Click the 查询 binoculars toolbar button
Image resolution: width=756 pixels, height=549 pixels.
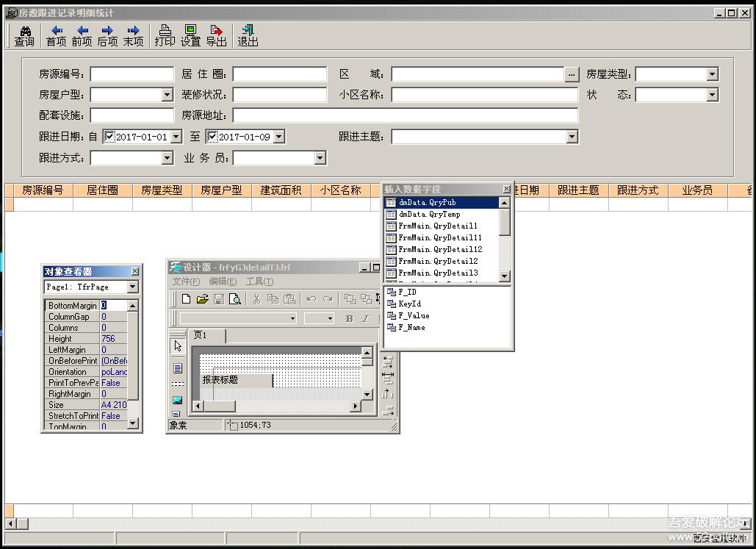24,36
